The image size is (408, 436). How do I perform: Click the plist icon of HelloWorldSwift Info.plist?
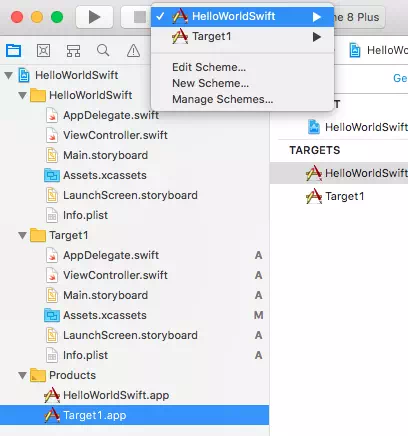pyautogui.click(x=52, y=215)
